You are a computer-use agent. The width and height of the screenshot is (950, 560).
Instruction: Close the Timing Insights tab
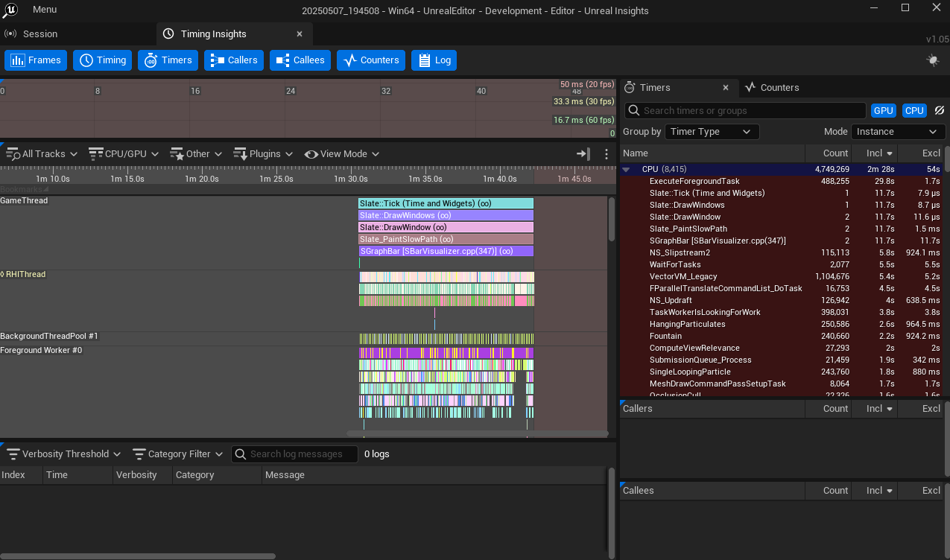[300, 34]
